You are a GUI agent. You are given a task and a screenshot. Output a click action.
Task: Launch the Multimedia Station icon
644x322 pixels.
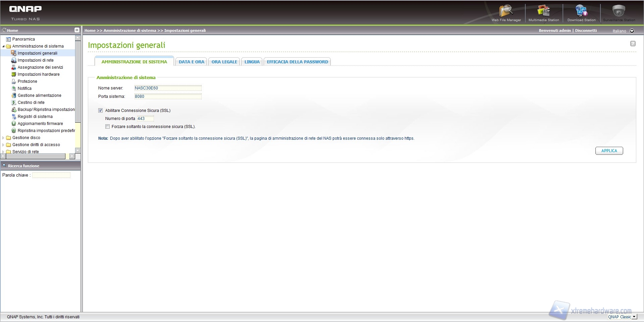[x=543, y=12]
